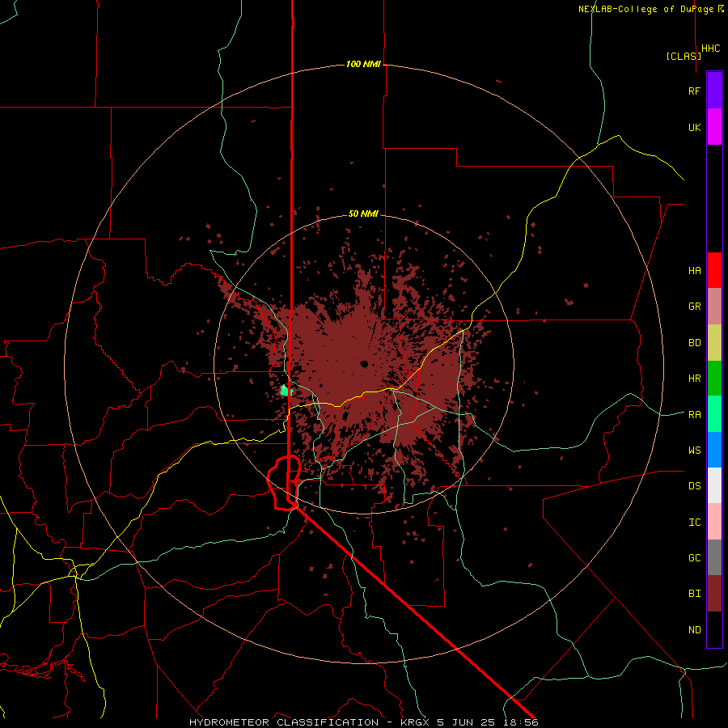The height and width of the screenshot is (728, 728).
Task: Click the WS legend label text
Action: [694, 451]
